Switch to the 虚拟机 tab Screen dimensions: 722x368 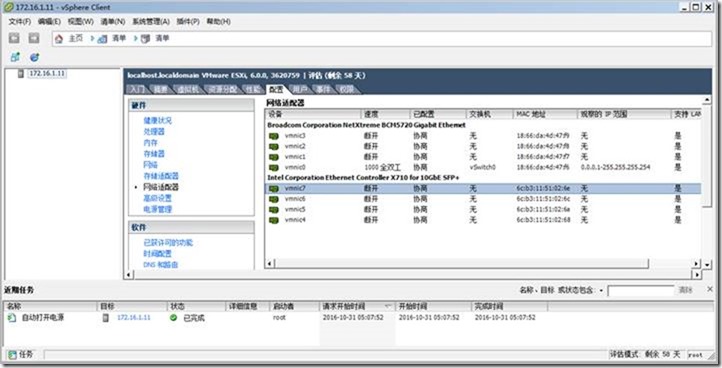click(188, 89)
